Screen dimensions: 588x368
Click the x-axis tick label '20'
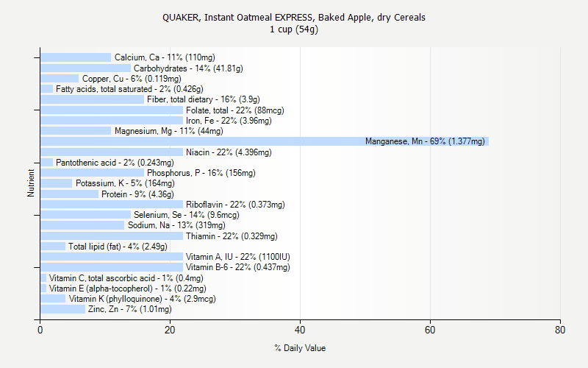[170, 330]
